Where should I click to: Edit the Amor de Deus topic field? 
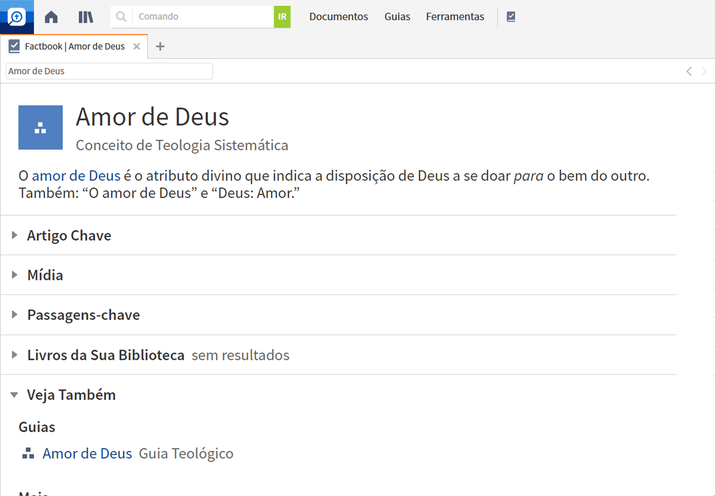click(x=109, y=71)
